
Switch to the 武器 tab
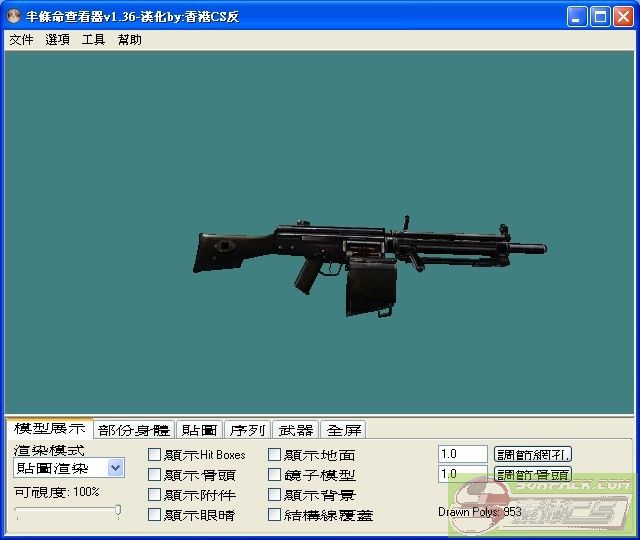click(295, 430)
